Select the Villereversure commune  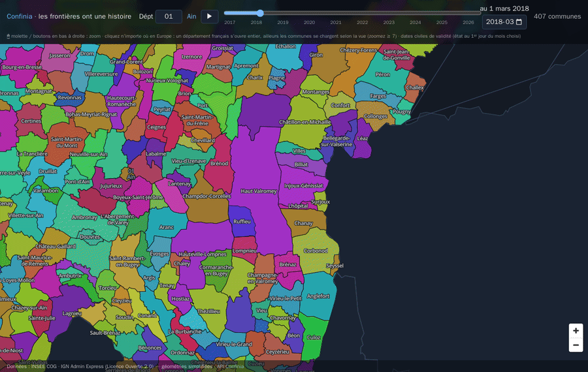click(x=101, y=74)
